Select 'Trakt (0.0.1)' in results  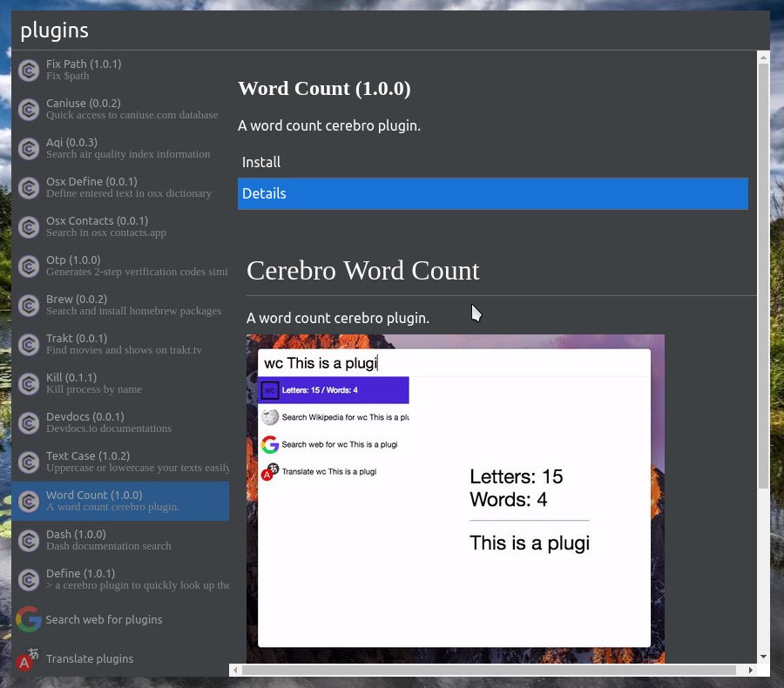(x=120, y=345)
